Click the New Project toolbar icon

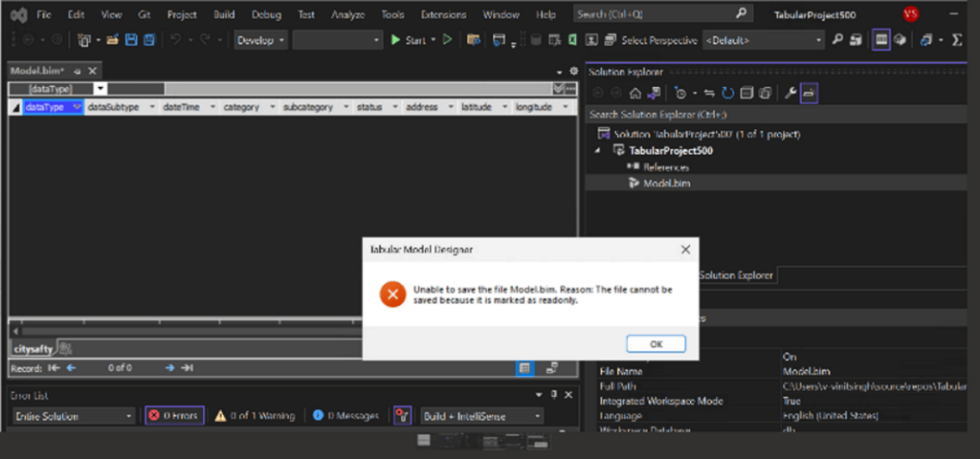(84, 40)
